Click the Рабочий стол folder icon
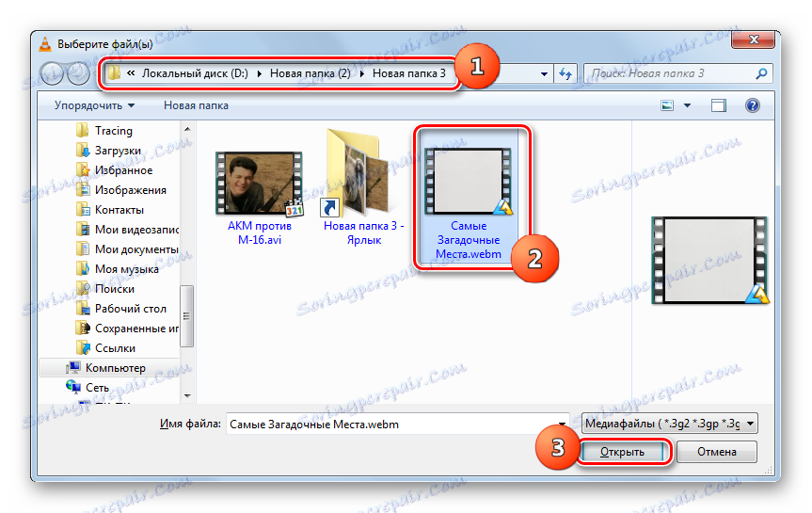Viewport: 812px width, 513px height. click(83, 309)
